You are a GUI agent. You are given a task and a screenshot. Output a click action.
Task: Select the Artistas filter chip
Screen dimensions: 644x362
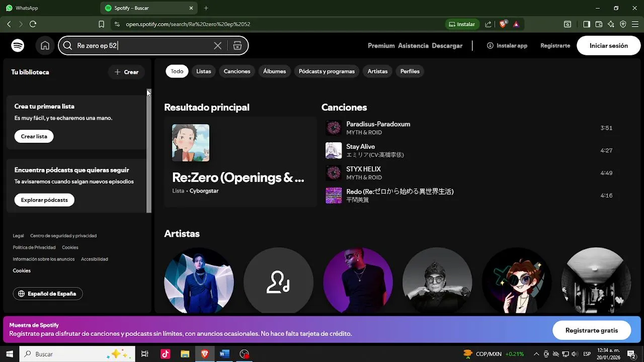click(x=377, y=71)
